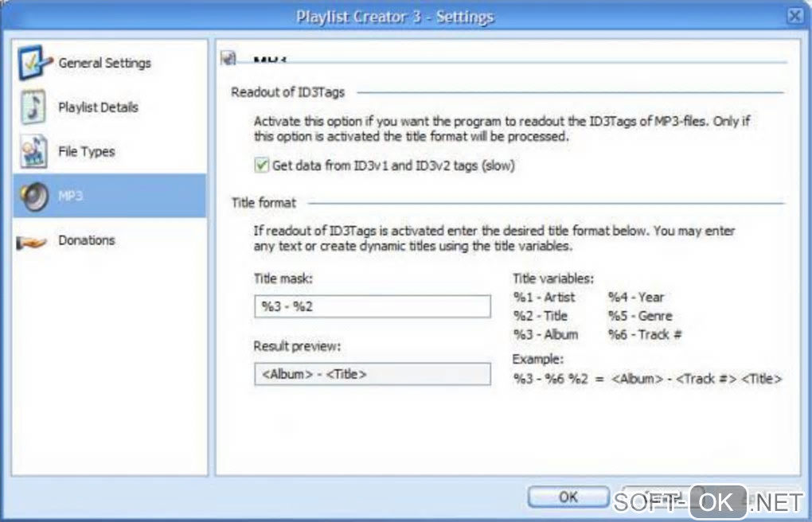Viewport: 812px width, 522px height.
Task: Open Playlist Details section
Action: tap(109, 107)
